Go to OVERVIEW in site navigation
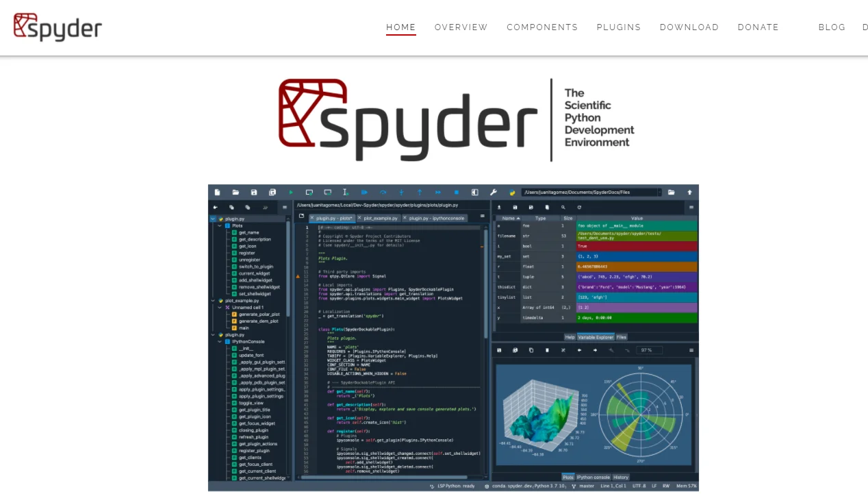The image size is (868, 494). click(x=461, y=27)
